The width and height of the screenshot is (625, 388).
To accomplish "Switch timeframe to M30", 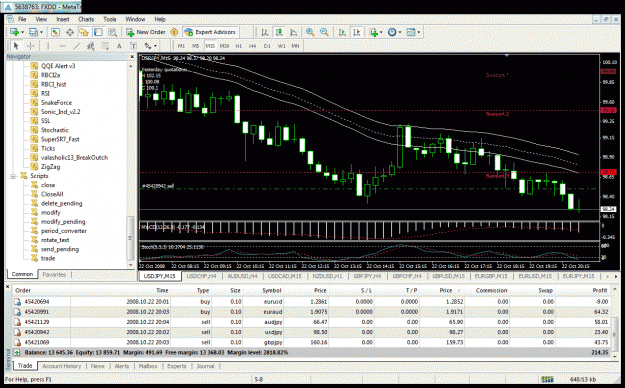I will tap(224, 46).
